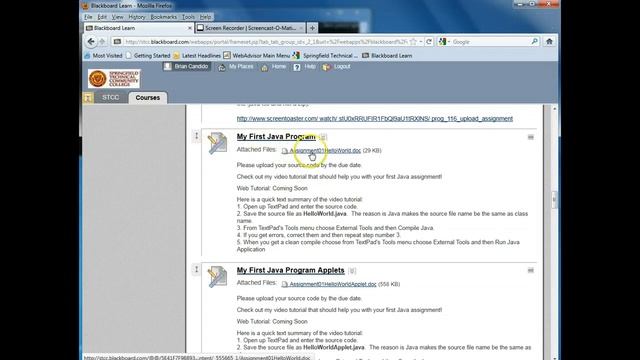Click the icon left of the STCC tab

pyautogui.click(x=88, y=98)
